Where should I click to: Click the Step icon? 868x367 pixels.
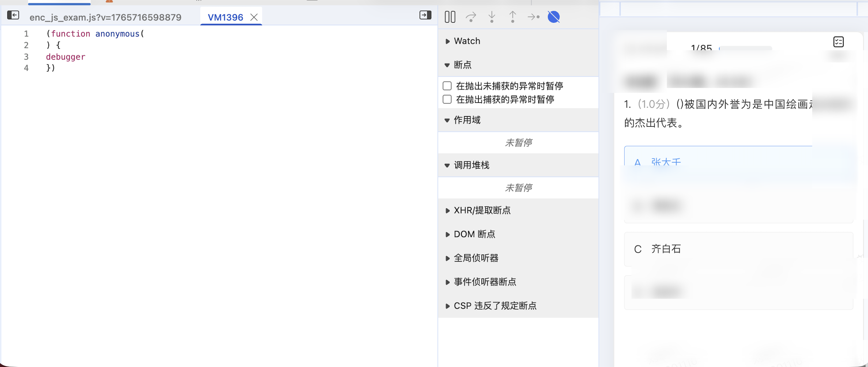[x=534, y=17]
